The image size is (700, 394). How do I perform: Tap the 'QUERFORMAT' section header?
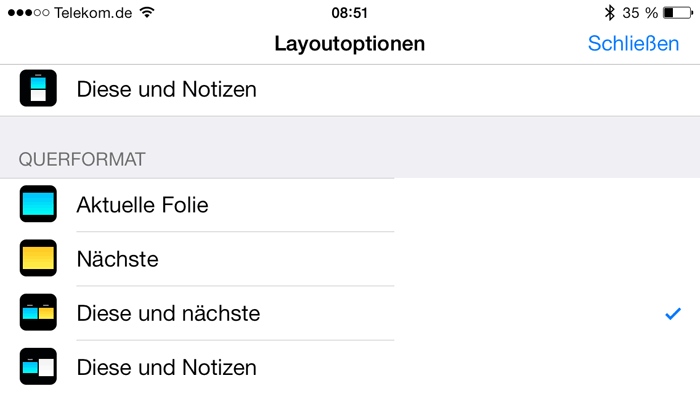tap(82, 159)
